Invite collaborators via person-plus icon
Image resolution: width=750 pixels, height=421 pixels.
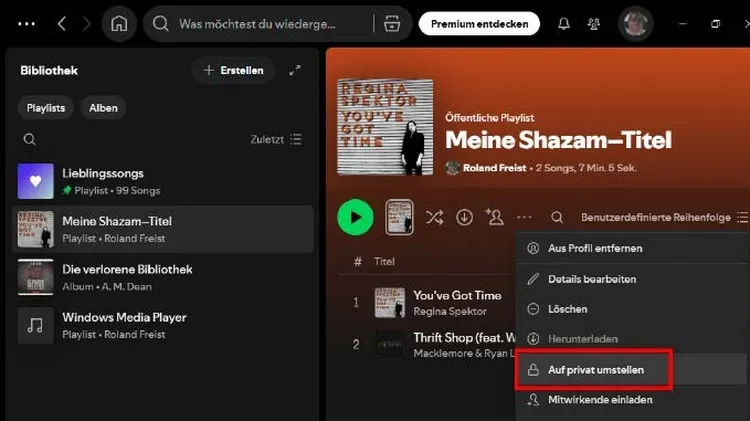tap(494, 217)
